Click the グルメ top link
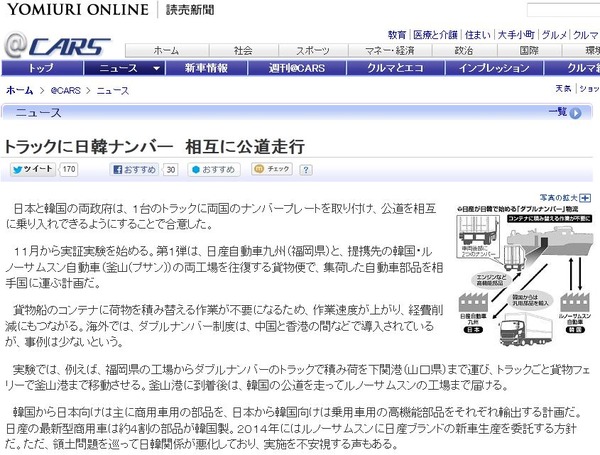Image resolution: width=600 pixels, height=455 pixels. click(x=554, y=35)
